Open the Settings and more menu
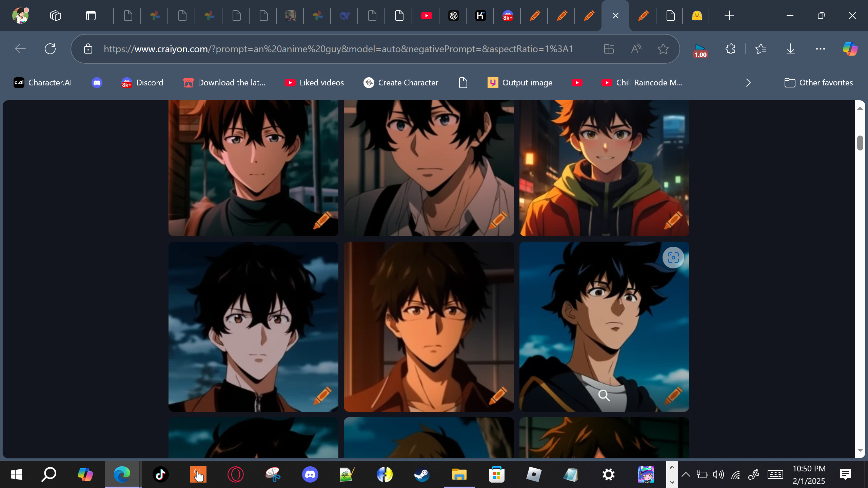 (820, 49)
